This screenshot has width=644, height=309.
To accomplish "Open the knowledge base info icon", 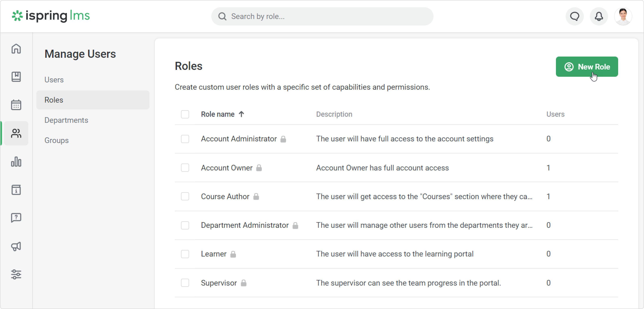I will point(16,190).
